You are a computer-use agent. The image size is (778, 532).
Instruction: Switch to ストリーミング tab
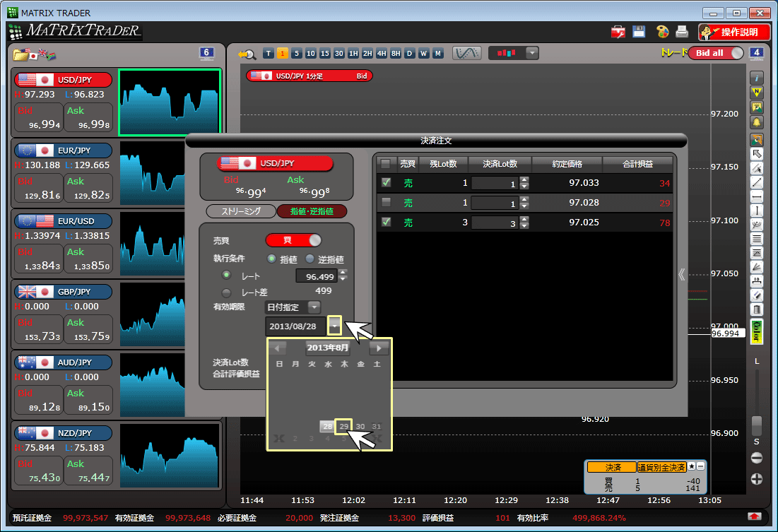[241, 211]
